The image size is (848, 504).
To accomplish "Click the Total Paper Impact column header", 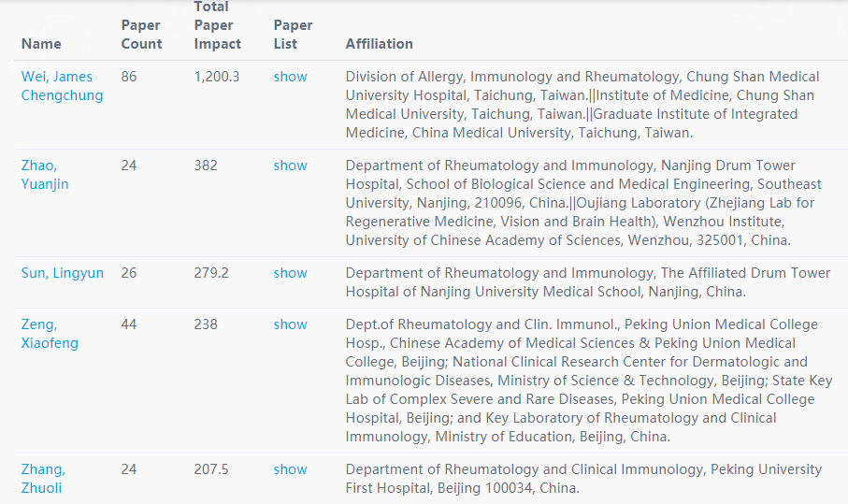I will click(218, 25).
